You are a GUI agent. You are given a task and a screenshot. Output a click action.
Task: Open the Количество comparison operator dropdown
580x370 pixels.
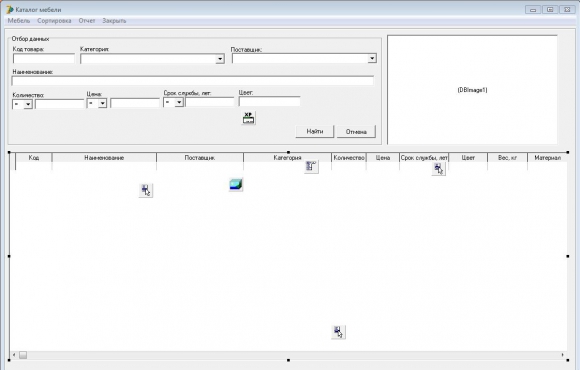pyautogui.click(x=28, y=104)
